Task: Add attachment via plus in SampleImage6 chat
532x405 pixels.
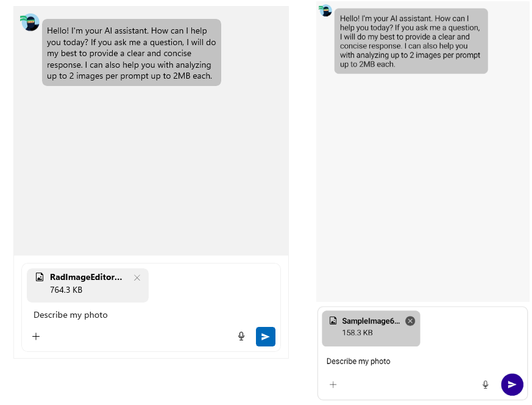Action: (x=333, y=384)
